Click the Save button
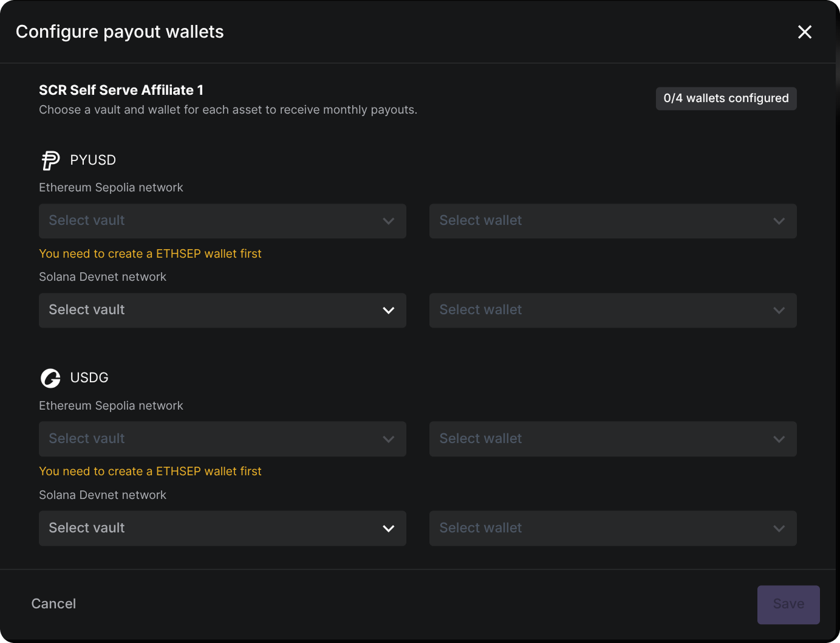This screenshot has height=643, width=840. tap(788, 605)
